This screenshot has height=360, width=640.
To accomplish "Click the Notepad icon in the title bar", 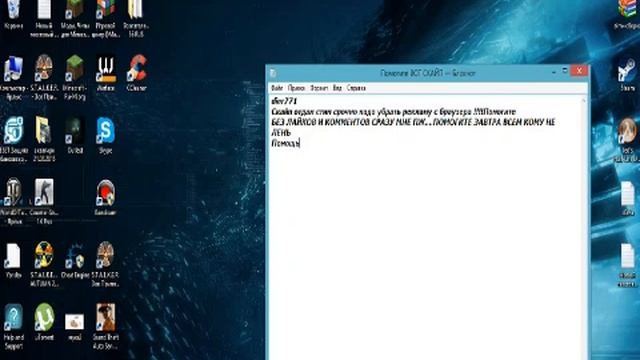I will [x=273, y=73].
